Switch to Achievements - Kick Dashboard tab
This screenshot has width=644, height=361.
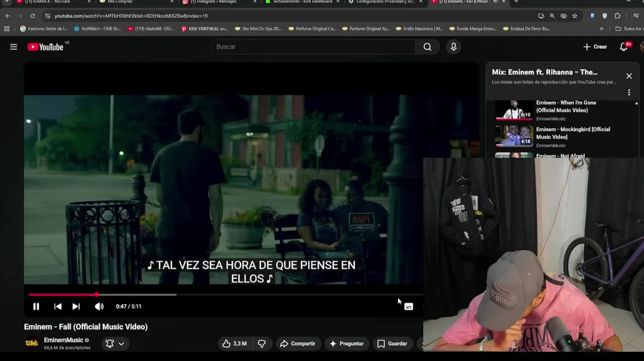303,2
